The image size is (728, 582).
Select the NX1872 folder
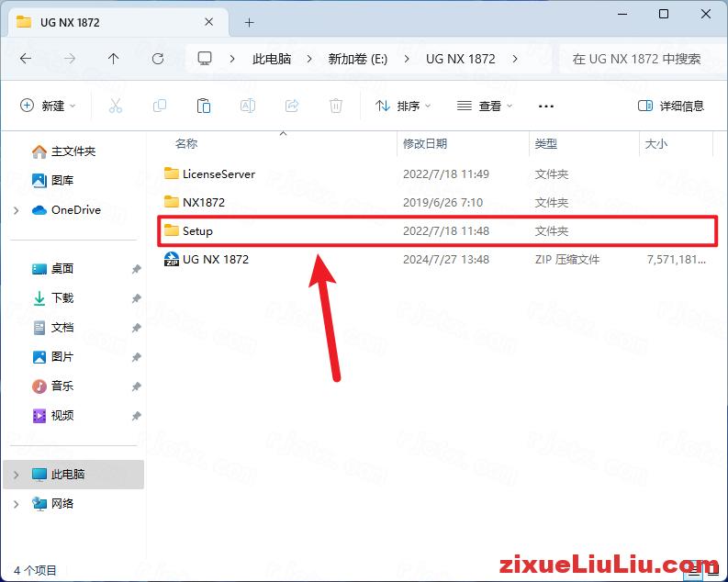click(x=437, y=202)
